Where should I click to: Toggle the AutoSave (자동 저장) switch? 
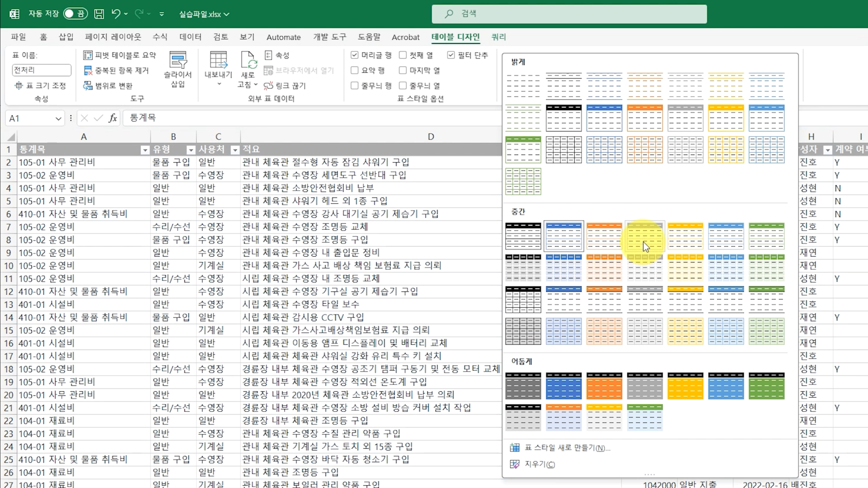pyautogui.click(x=75, y=14)
